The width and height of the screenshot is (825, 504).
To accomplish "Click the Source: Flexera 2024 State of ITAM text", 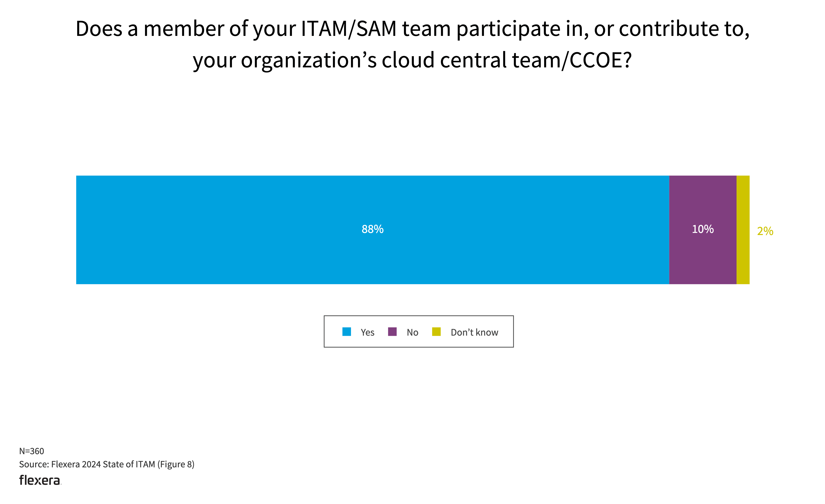I will (87, 464).
